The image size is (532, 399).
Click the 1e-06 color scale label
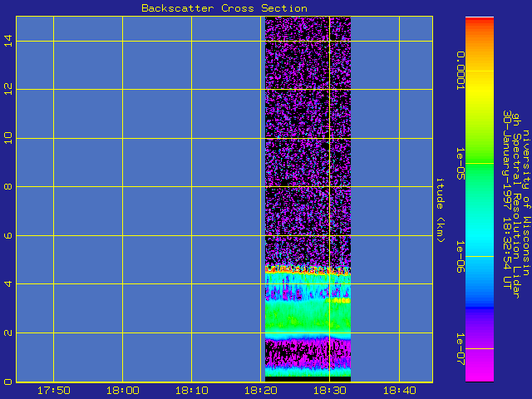(460, 257)
